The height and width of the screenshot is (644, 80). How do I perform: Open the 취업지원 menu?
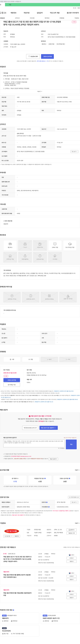click(27, 13)
